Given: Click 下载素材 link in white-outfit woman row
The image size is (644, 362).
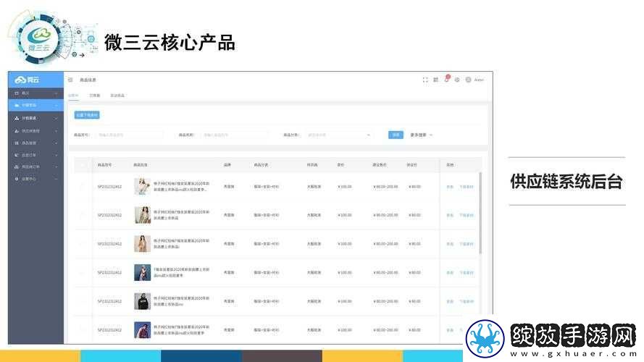Looking at the screenshot, I should [467, 187].
